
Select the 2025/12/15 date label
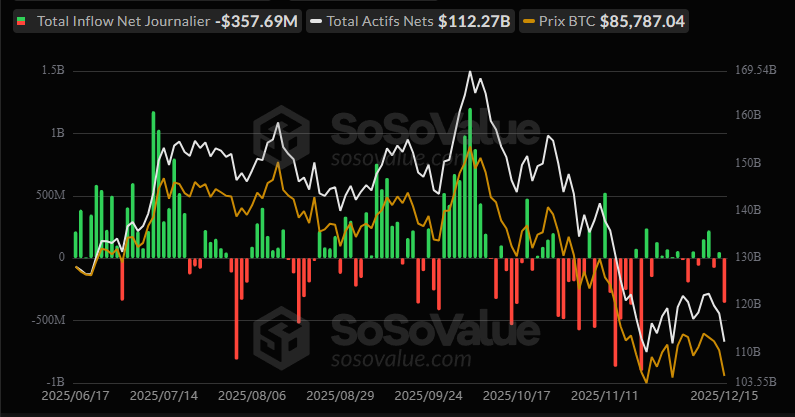(725, 396)
